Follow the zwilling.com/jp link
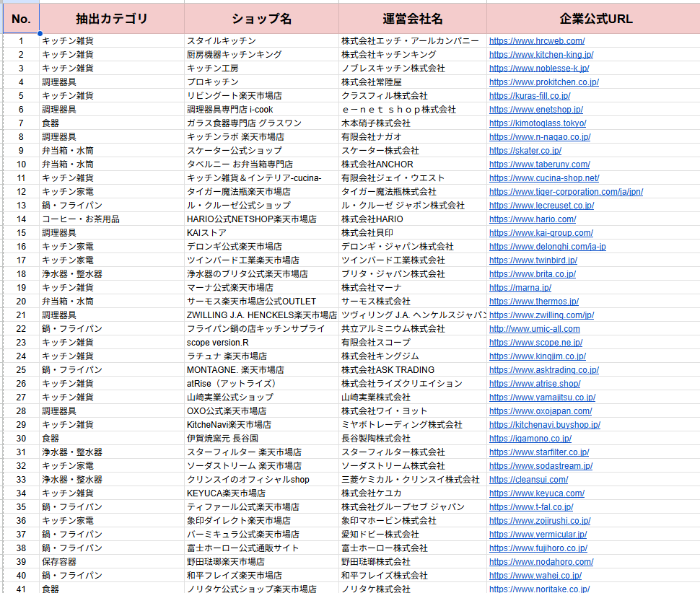Image resolution: width=700 pixels, height=593 pixels. 541,315
